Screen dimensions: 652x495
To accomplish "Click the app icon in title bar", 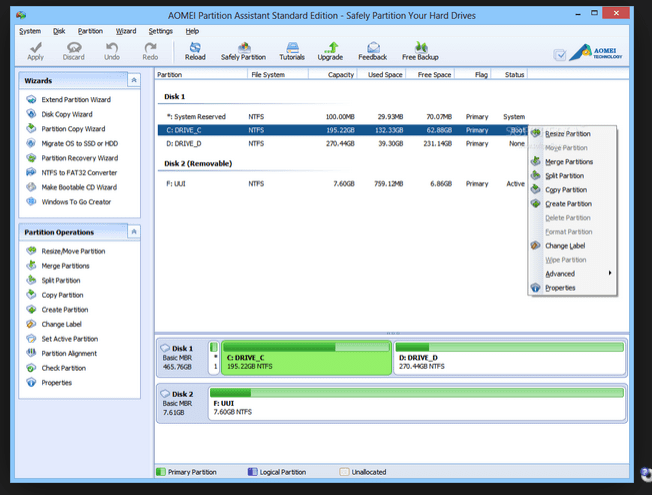I will [21, 15].
